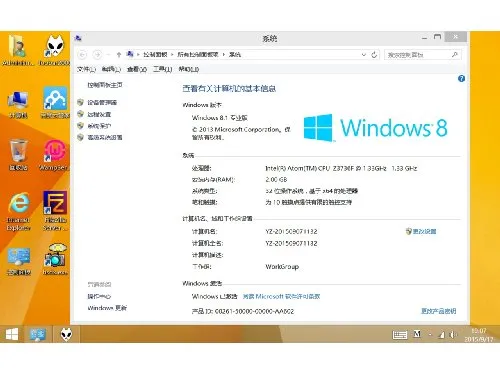Screen dimensions: 500x375
Task: Open the 帮助(H) menu
Action: (189, 69)
